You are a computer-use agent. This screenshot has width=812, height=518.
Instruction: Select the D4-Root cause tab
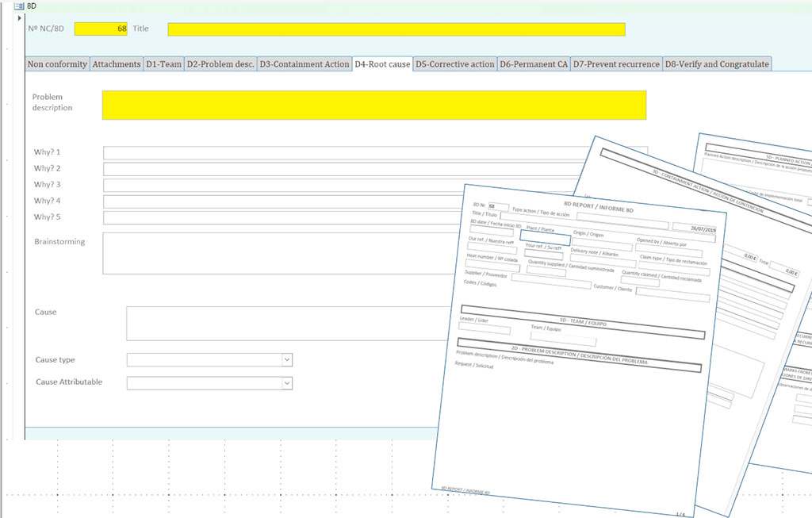point(382,64)
